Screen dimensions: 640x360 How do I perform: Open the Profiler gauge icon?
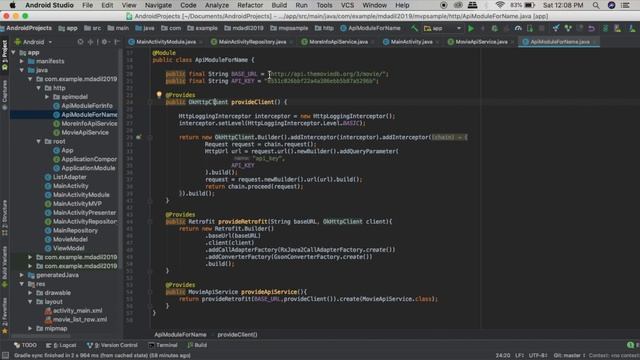point(518,29)
